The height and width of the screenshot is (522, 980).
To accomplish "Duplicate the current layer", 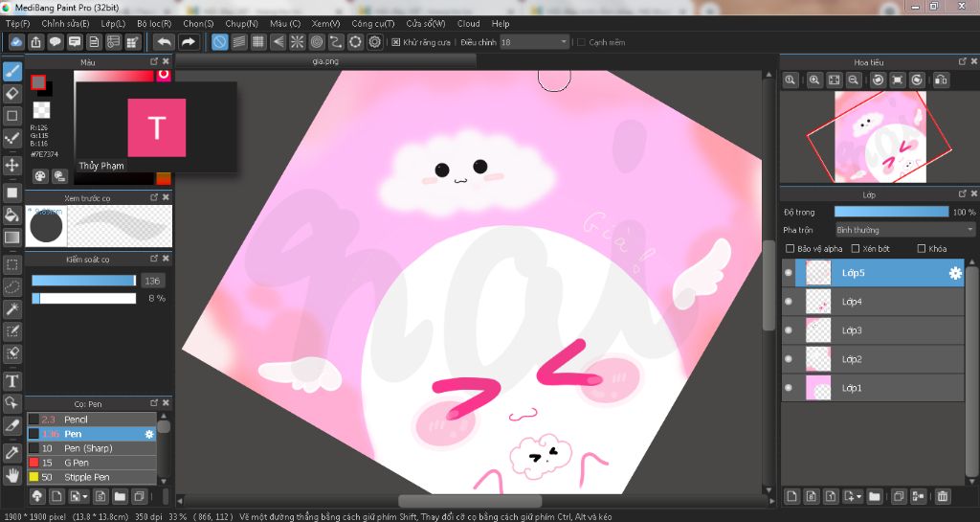I will tap(898, 496).
